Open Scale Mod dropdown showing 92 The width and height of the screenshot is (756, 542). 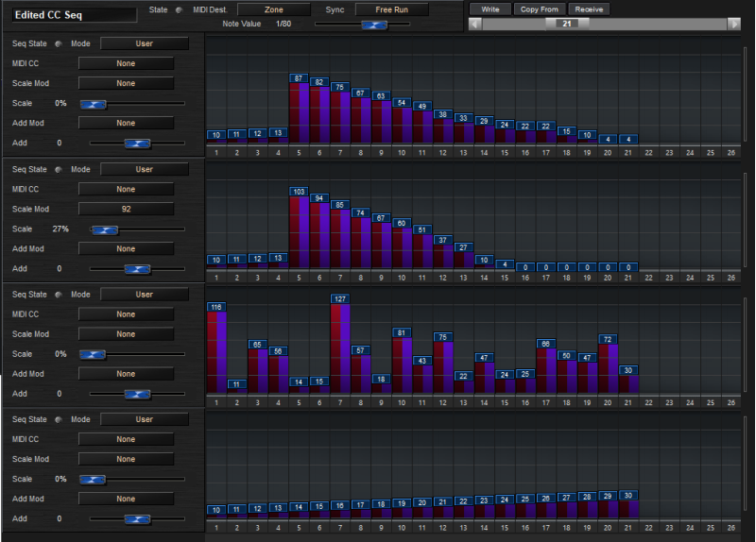tap(126, 209)
